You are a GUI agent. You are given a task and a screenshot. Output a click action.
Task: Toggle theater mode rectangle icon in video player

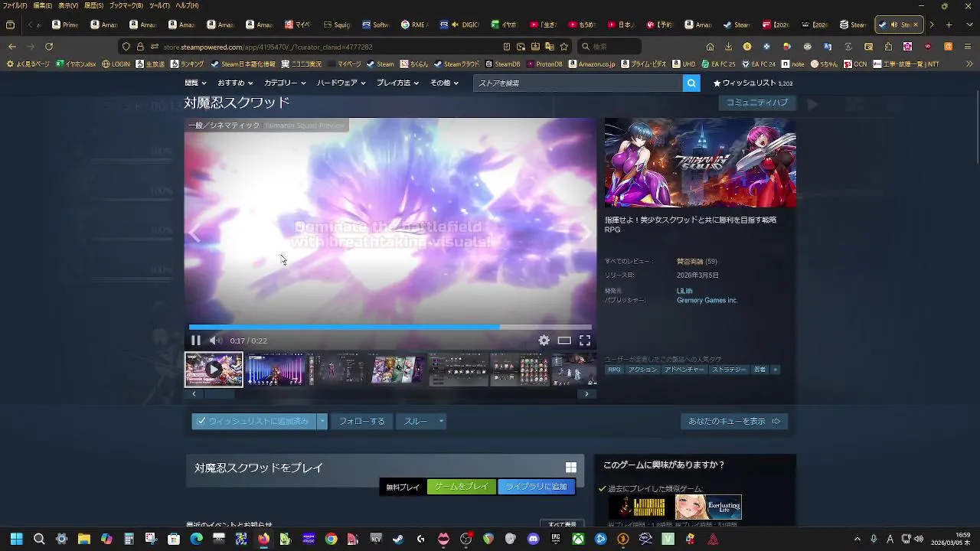click(564, 341)
